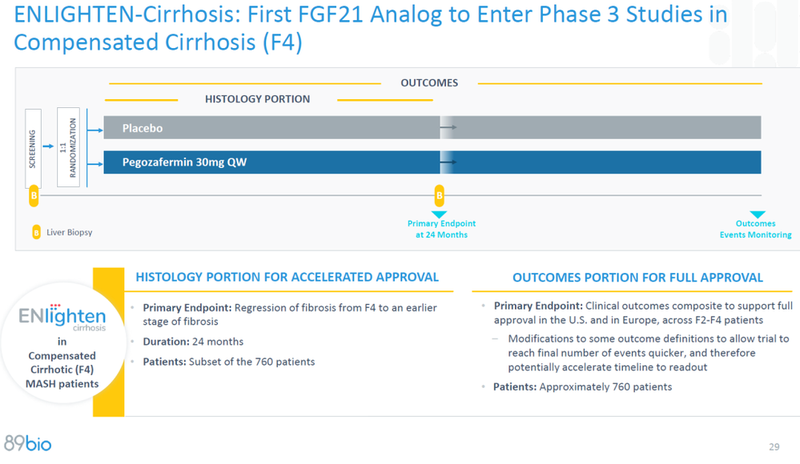Click the arrow on the Placebo bar
This screenshot has width=800, height=464.
(449, 128)
